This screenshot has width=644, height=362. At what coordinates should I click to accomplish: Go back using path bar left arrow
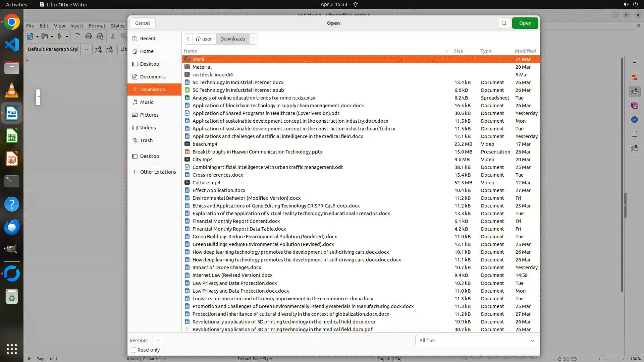coord(188,39)
